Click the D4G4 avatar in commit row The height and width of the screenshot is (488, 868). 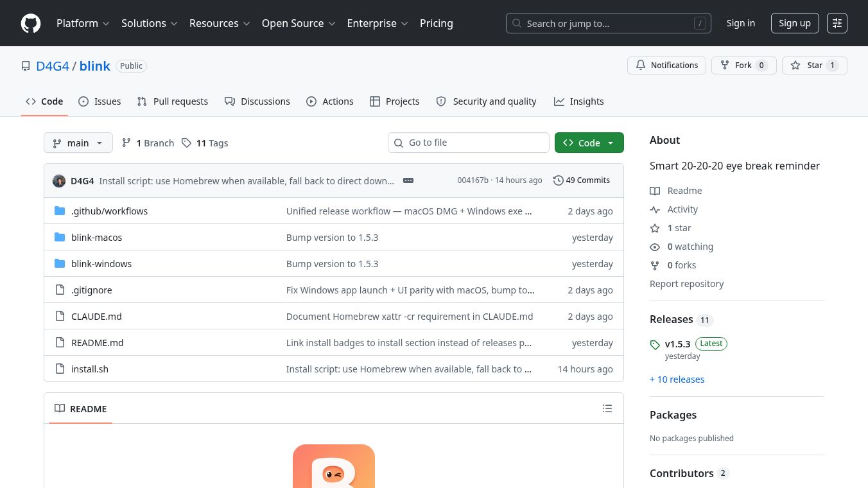point(59,180)
